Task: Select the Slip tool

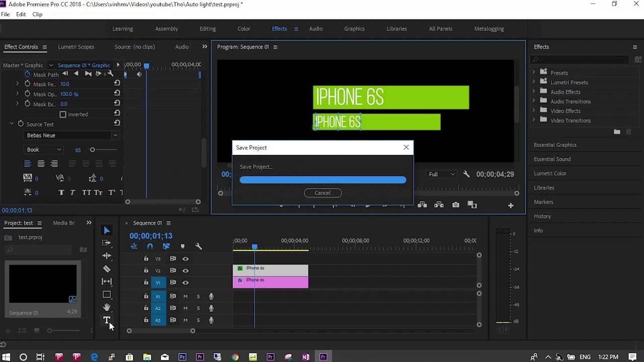Action: [107, 282]
